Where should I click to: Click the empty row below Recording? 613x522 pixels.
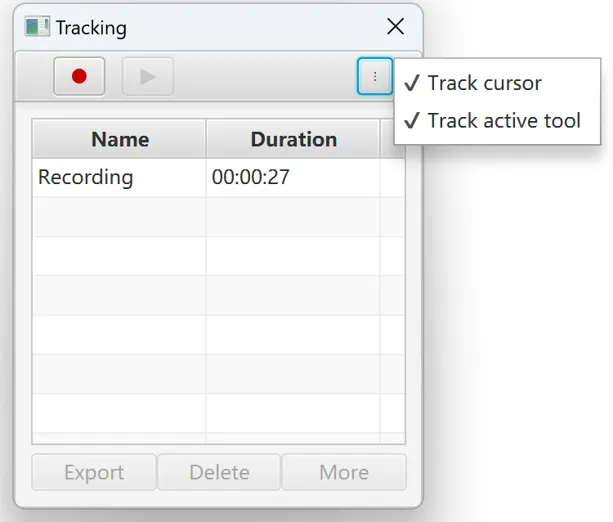[x=219, y=217]
